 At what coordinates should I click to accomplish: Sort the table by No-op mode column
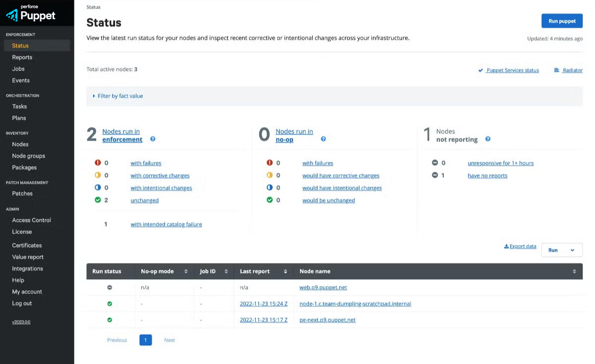coord(186,272)
